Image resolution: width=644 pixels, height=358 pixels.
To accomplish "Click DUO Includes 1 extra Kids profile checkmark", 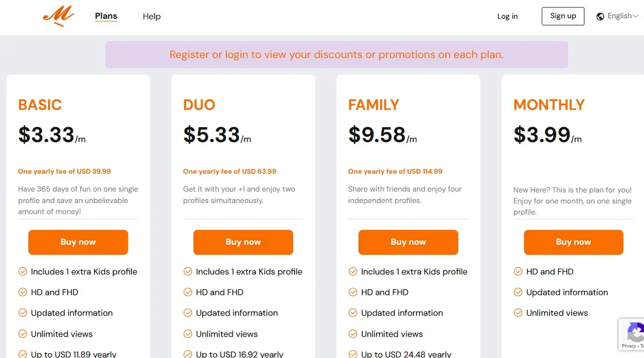I will (188, 272).
